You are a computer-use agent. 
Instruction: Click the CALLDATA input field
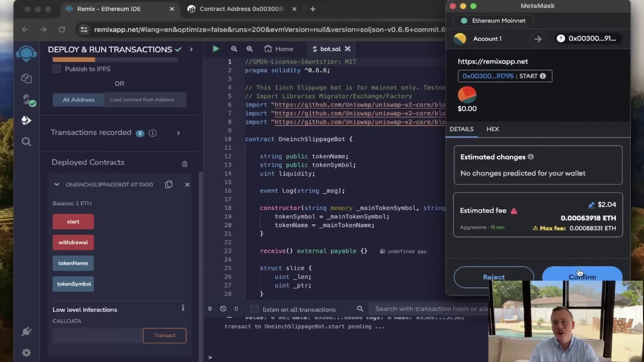98,335
